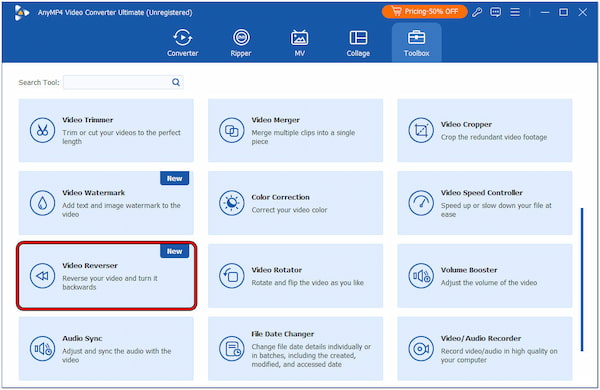Open the Video Watermark title
Image resolution: width=600 pixels, height=390 pixels.
point(93,193)
